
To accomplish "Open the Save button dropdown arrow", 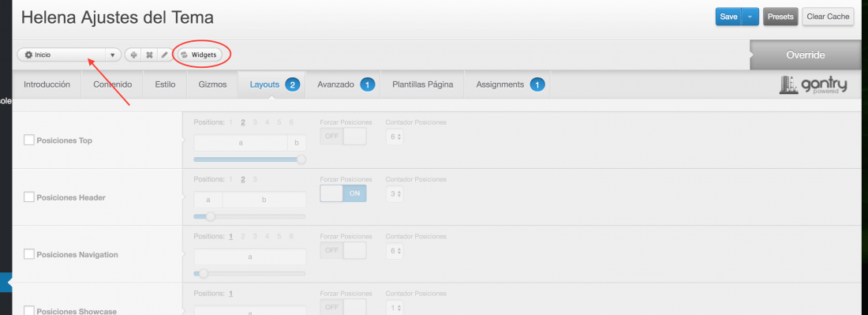I will pos(750,17).
